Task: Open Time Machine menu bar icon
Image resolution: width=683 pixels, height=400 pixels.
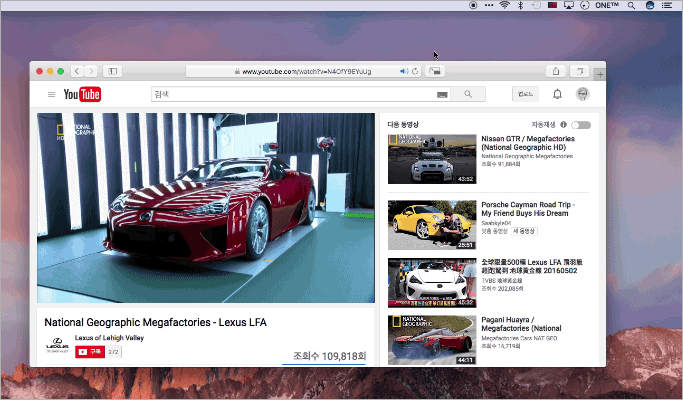Action: (536, 5)
